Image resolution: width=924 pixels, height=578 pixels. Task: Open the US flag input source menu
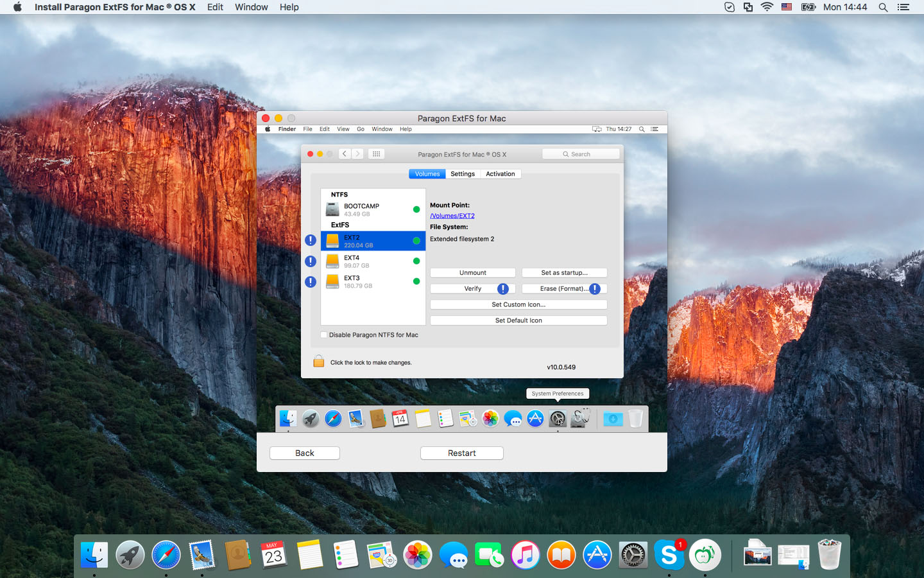point(787,7)
